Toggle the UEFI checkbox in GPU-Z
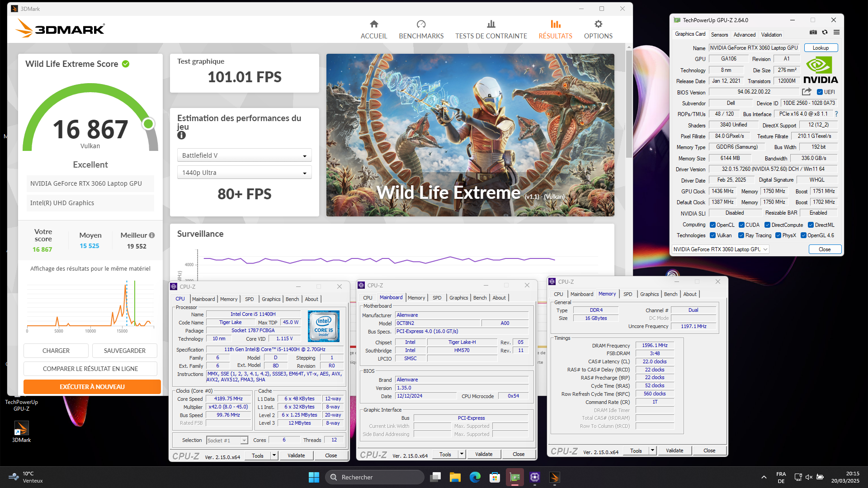The width and height of the screenshot is (868, 488). click(x=820, y=92)
